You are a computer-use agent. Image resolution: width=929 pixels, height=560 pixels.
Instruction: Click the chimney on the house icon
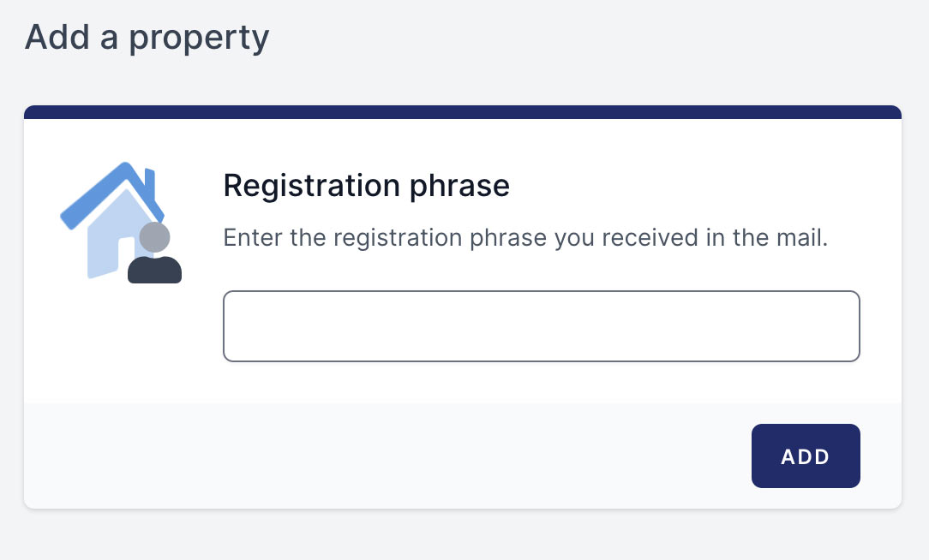coord(148,182)
